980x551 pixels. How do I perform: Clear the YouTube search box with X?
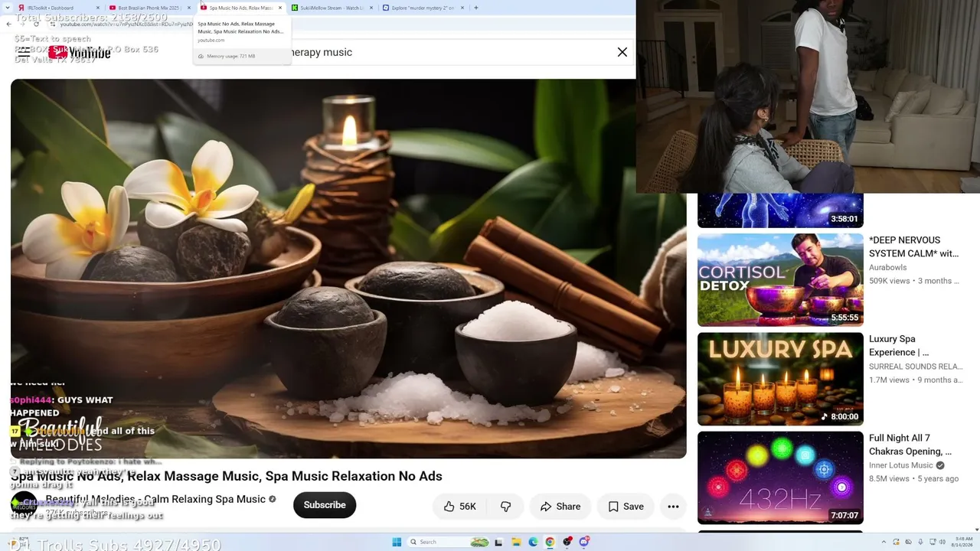coord(622,52)
